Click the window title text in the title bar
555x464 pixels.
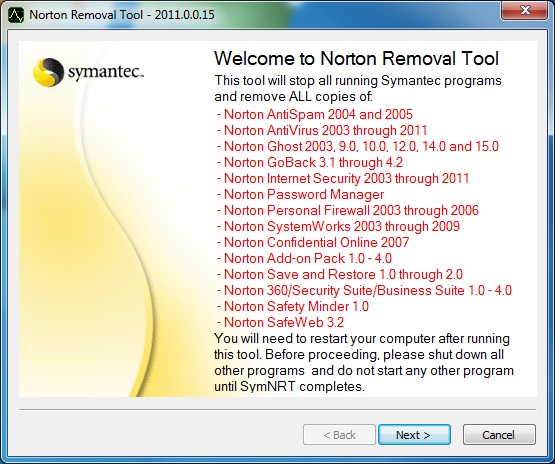(122, 15)
